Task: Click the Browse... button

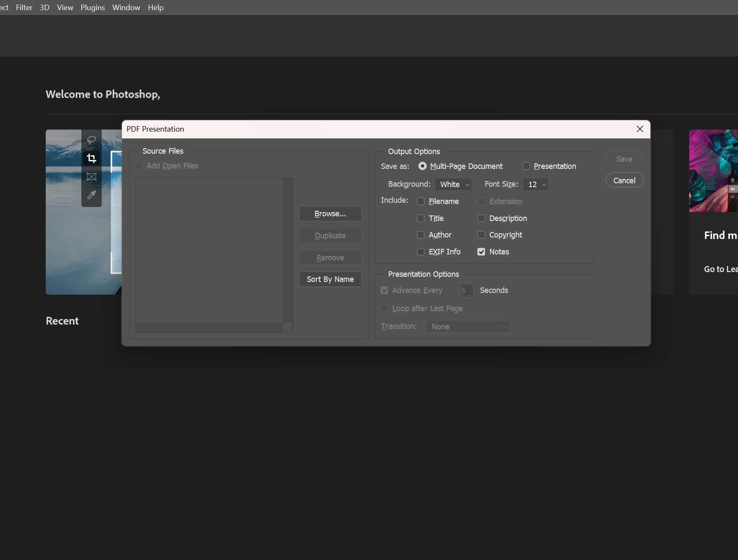Action: pos(330,214)
